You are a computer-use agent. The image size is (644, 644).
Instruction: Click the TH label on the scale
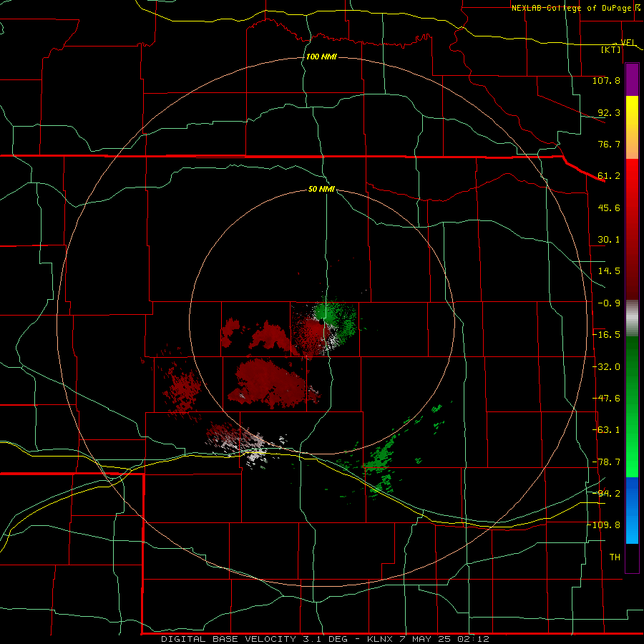(x=615, y=557)
